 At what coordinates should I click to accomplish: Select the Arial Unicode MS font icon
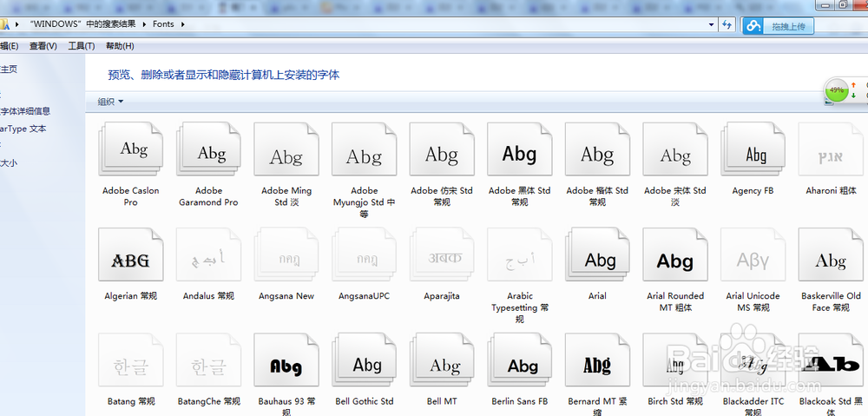click(x=753, y=254)
